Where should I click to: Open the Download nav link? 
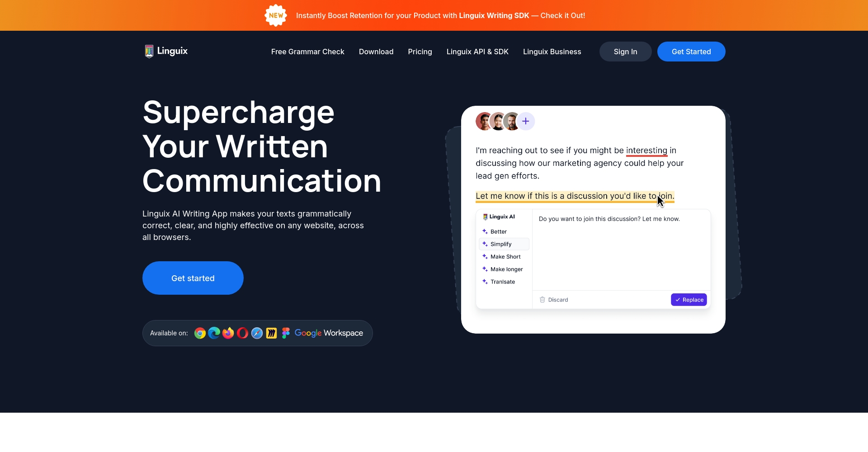tap(376, 52)
